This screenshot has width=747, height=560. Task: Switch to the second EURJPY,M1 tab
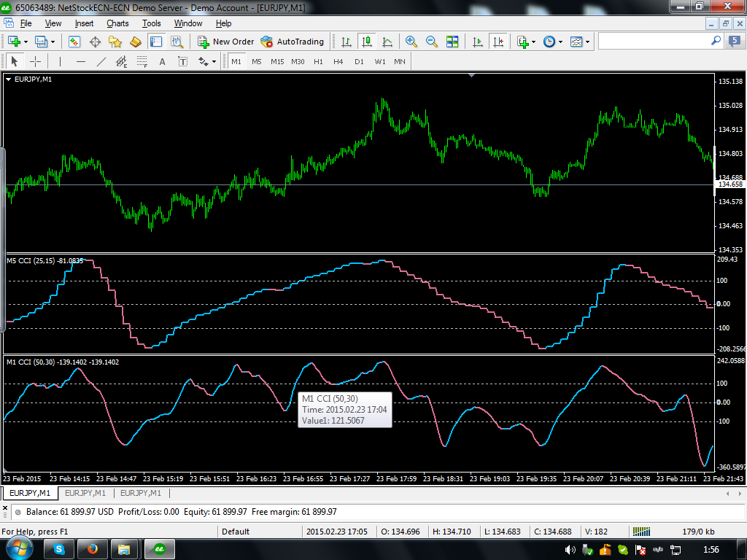click(x=85, y=494)
